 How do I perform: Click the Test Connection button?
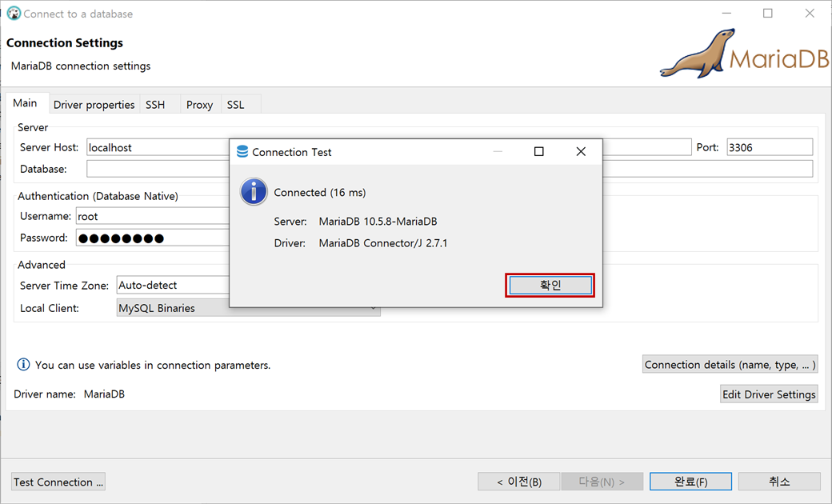(58, 482)
